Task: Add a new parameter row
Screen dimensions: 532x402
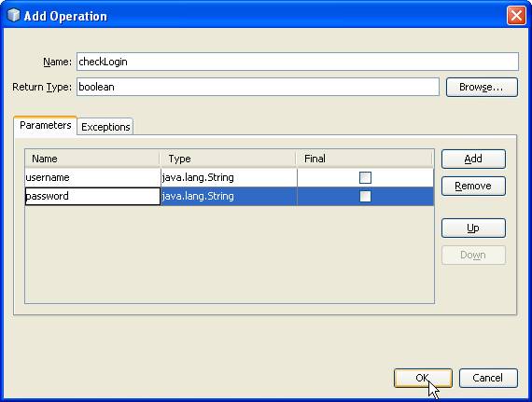Action: click(x=473, y=159)
